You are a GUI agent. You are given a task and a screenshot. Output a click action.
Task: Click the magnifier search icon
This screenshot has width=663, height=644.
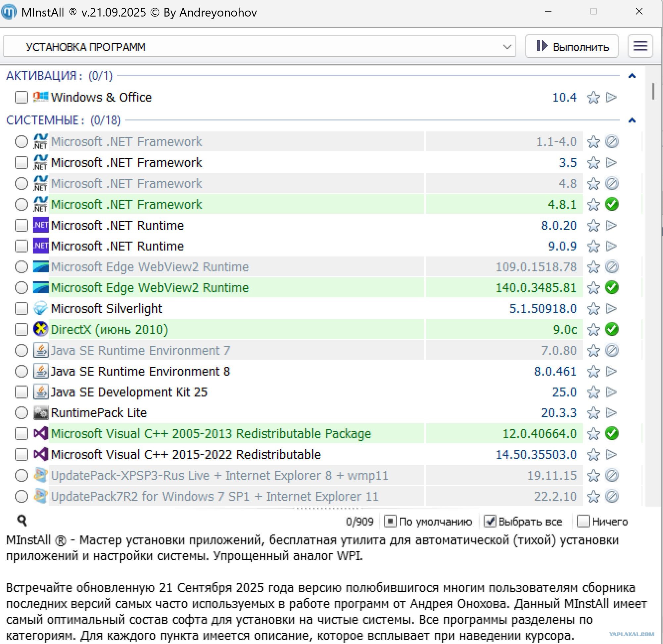pos(22,521)
